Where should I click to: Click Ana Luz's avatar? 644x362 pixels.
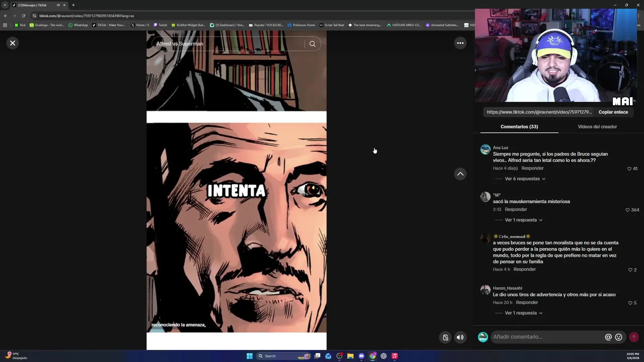tap(485, 150)
